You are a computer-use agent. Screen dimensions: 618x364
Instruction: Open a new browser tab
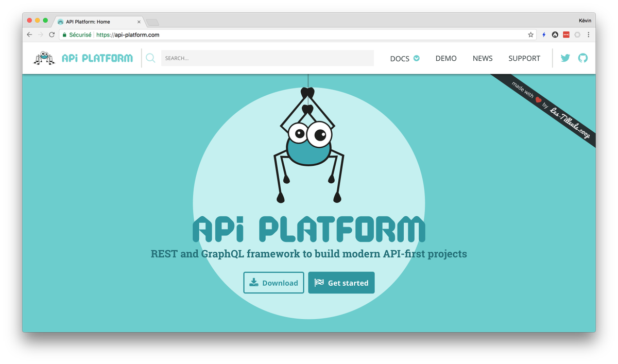tap(153, 22)
